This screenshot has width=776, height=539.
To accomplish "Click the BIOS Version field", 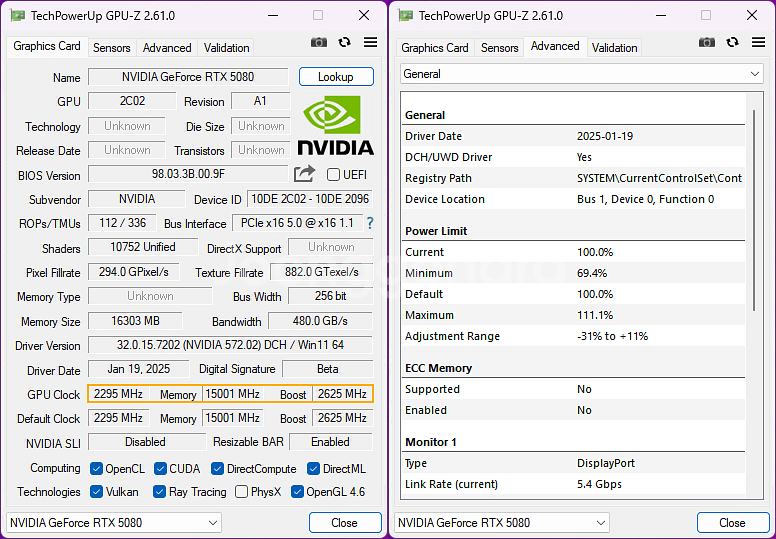I will pyautogui.click(x=188, y=174).
